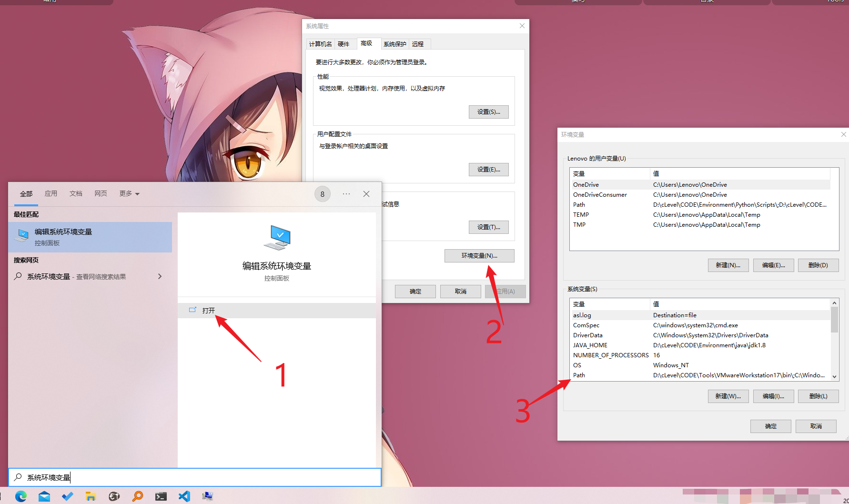This screenshot has height=504, width=849.
Task: Open performance 设置(S)... button
Action: pos(489,112)
